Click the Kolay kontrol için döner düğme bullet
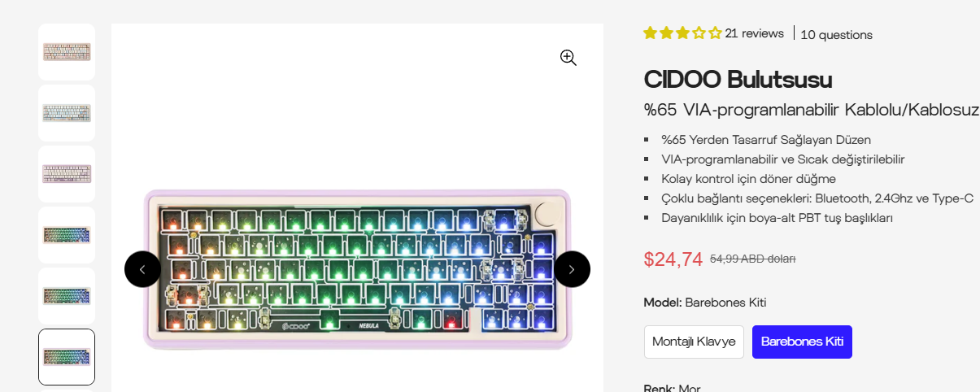Image resolution: width=980 pixels, height=392 pixels. click(748, 179)
